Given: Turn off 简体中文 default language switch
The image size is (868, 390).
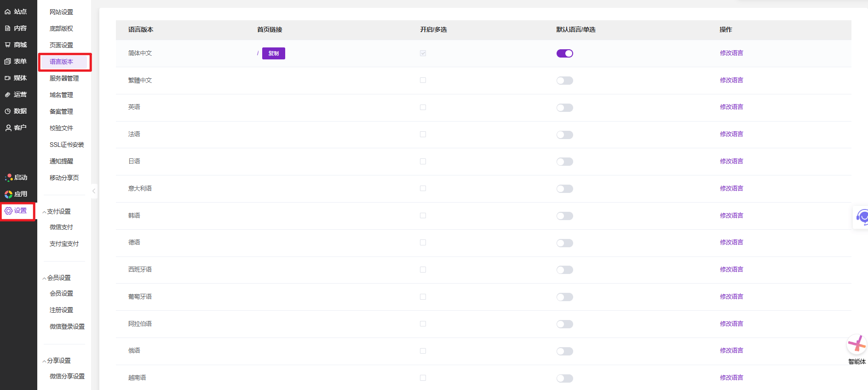Looking at the screenshot, I should click(564, 53).
